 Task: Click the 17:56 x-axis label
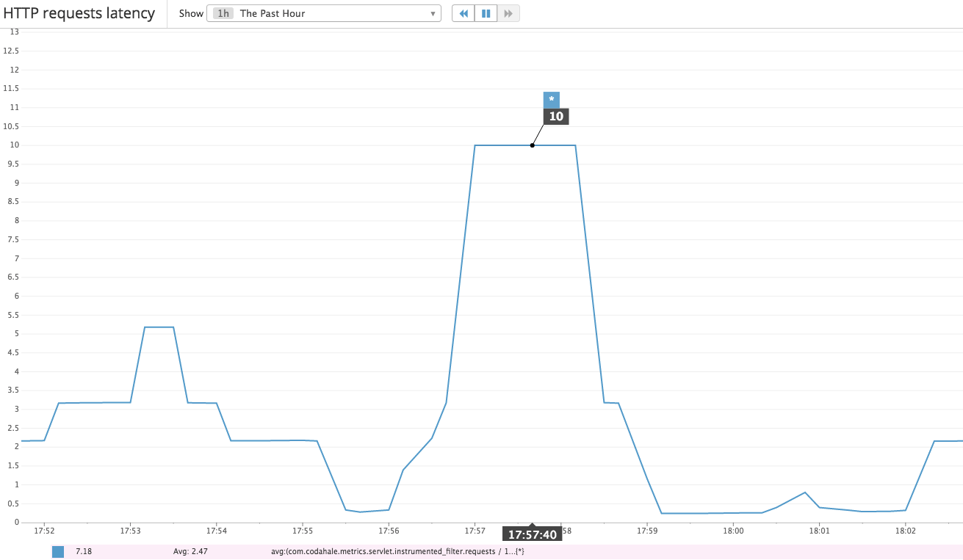tap(389, 530)
